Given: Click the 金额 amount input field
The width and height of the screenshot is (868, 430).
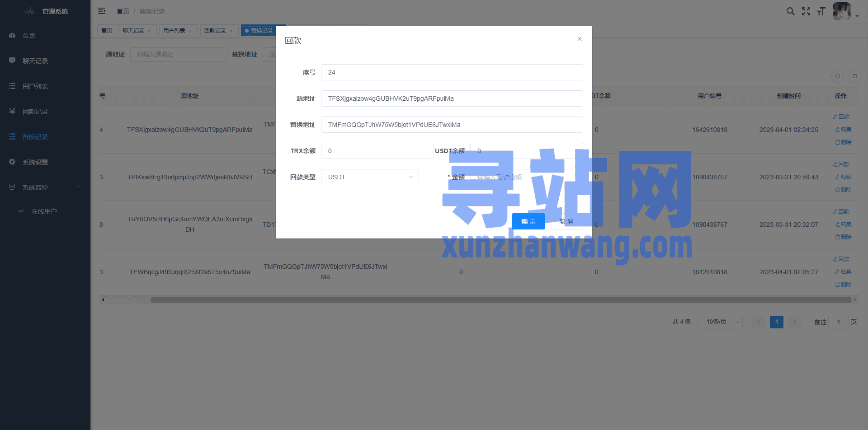Looking at the screenshot, I should tap(526, 177).
